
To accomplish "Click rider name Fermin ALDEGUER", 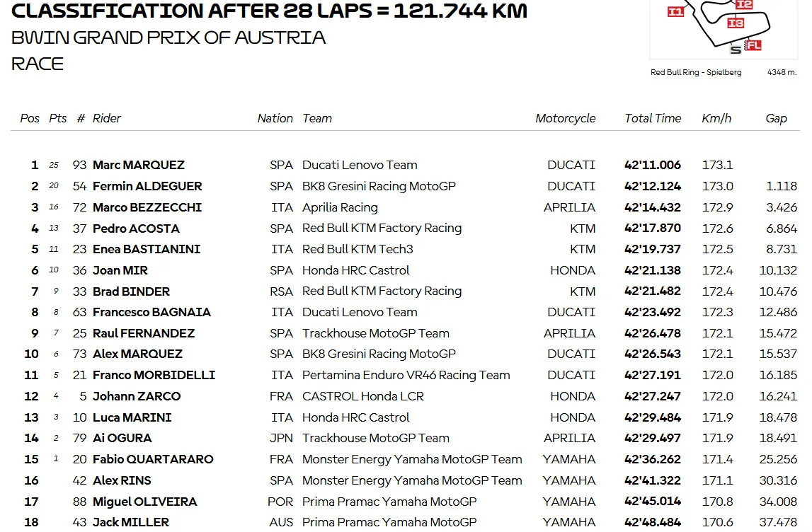I will 147,186.
